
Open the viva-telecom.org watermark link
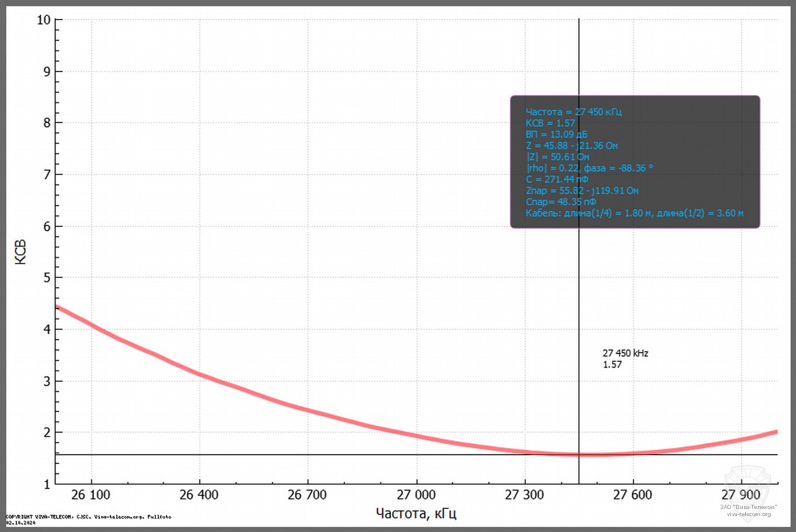click(x=749, y=514)
